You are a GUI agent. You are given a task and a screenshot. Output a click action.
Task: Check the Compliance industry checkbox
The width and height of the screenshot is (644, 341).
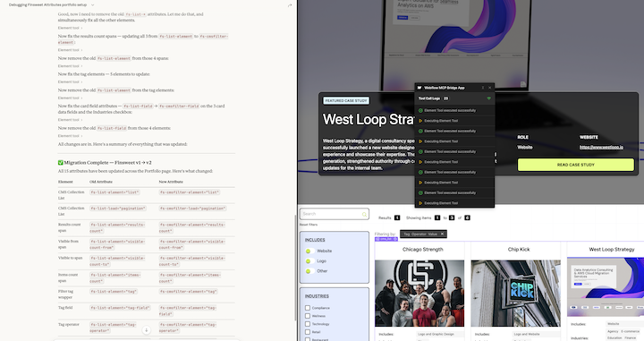(x=307, y=308)
